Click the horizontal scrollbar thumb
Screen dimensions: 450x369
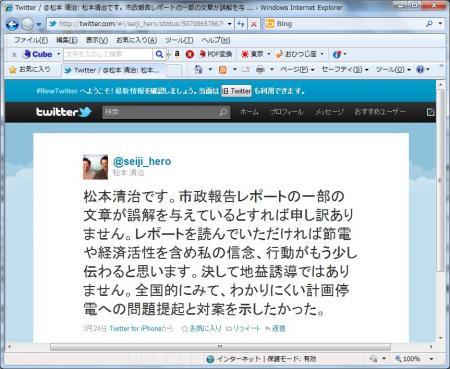coord(220,347)
